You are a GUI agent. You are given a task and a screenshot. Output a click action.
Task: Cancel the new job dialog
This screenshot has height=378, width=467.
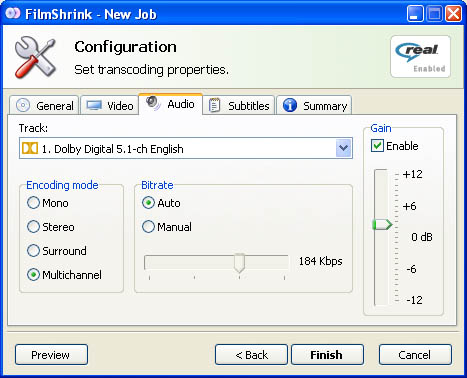(x=415, y=355)
